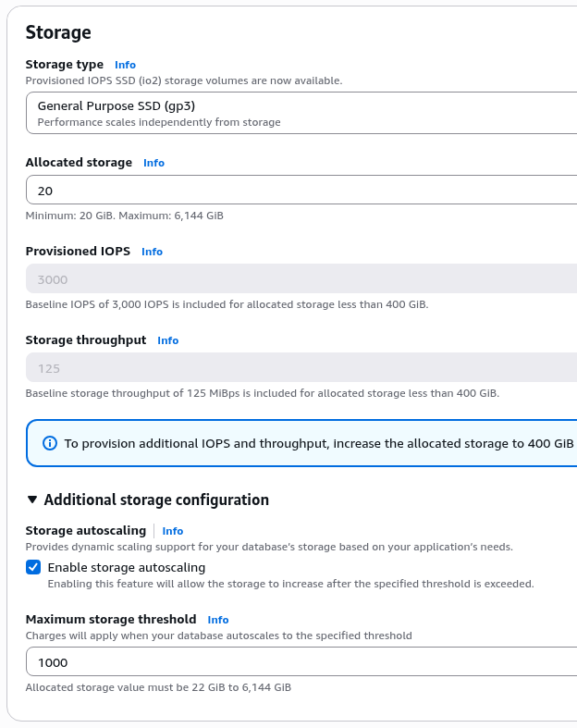Open the Storage throughput Info link

167,340
